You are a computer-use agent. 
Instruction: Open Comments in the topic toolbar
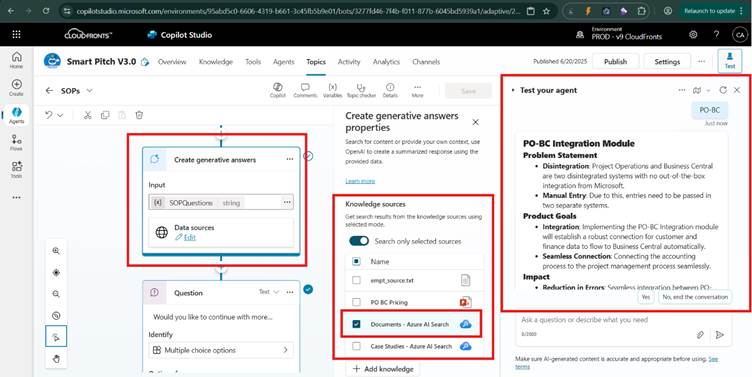click(x=305, y=90)
